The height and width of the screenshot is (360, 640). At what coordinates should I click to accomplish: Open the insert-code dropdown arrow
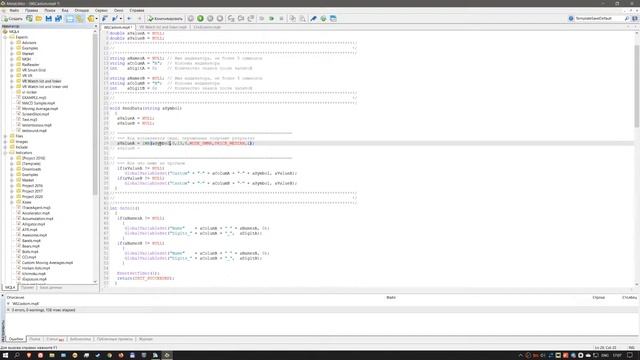pyautogui.click(x=121, y=19)
